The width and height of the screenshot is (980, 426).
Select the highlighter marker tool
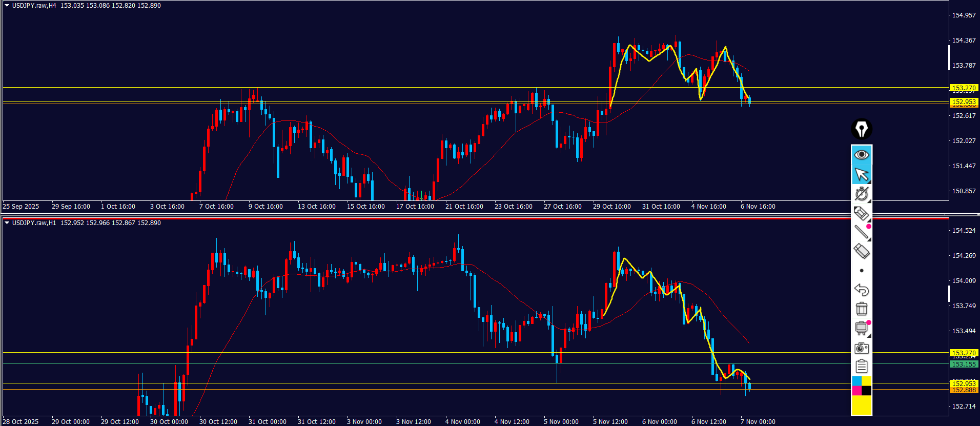(x=861, y=213)
